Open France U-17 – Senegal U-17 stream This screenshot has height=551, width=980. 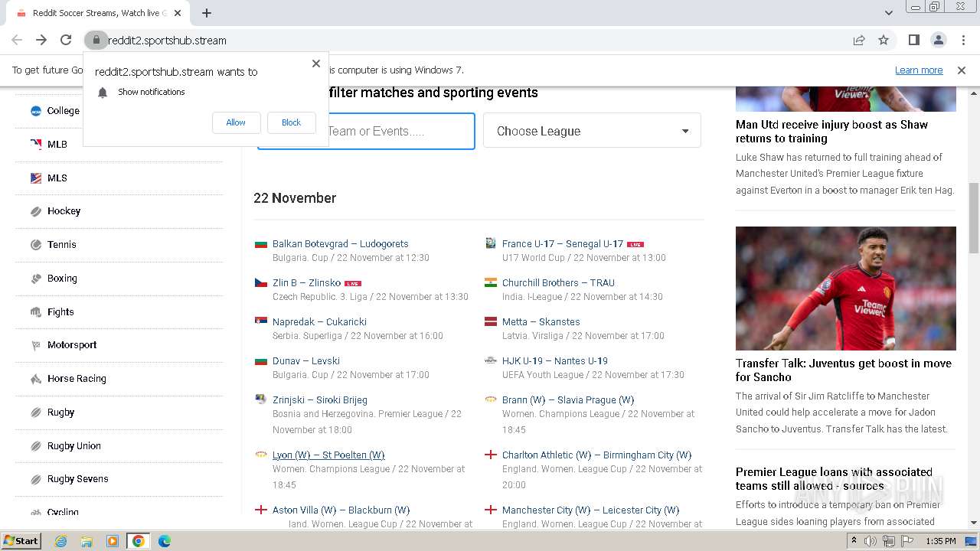[x=563, y=243]
